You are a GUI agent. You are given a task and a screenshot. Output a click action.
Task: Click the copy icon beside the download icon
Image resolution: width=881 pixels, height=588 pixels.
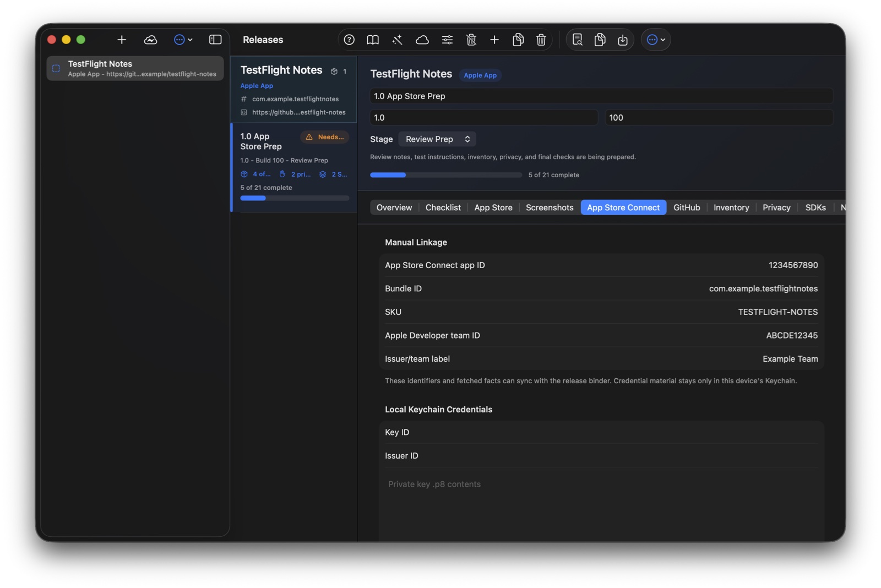600,40
